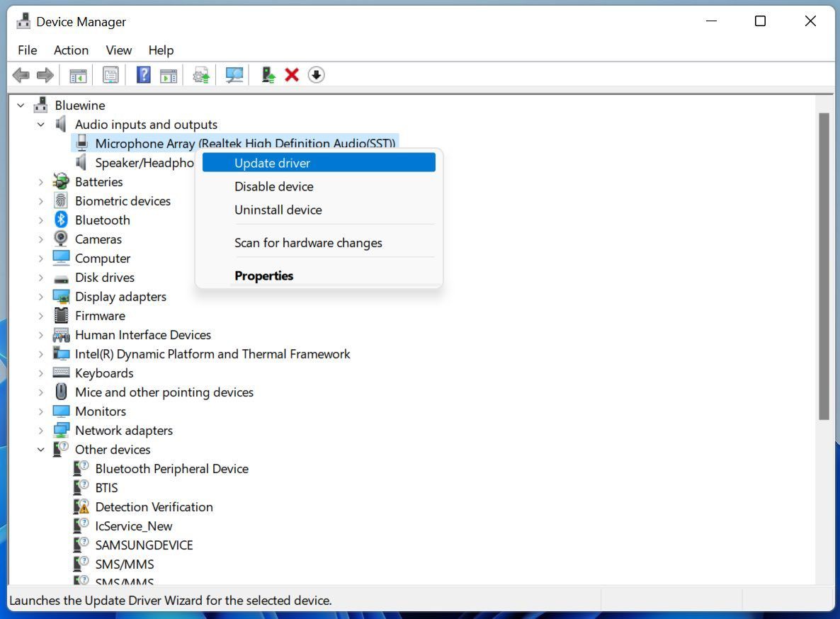Viewport: 840px width, 619px height.
Task: Toggle the Show/Hide Console Tree toolbar icon
Action: coord(78,75)
